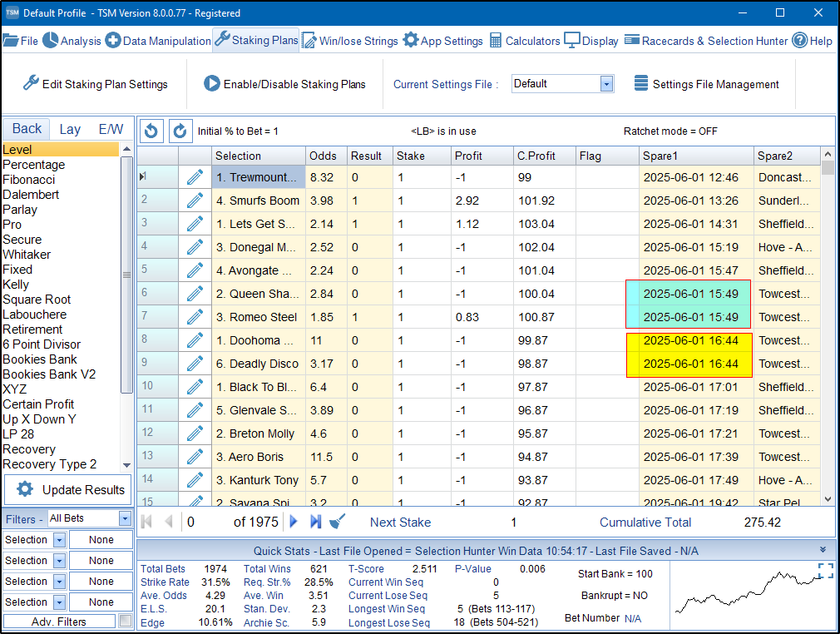Open the Calculators menu
The width and height of the screenshot is (840, 634).
click(524, 41)
